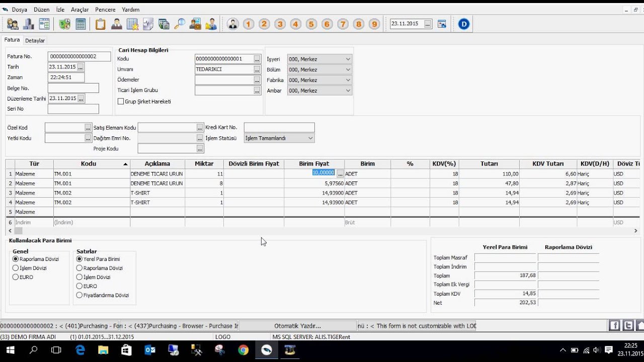Viewport: 644px width, 362px height.
Task: Open the Düzen menu
Action: [41, 10]
